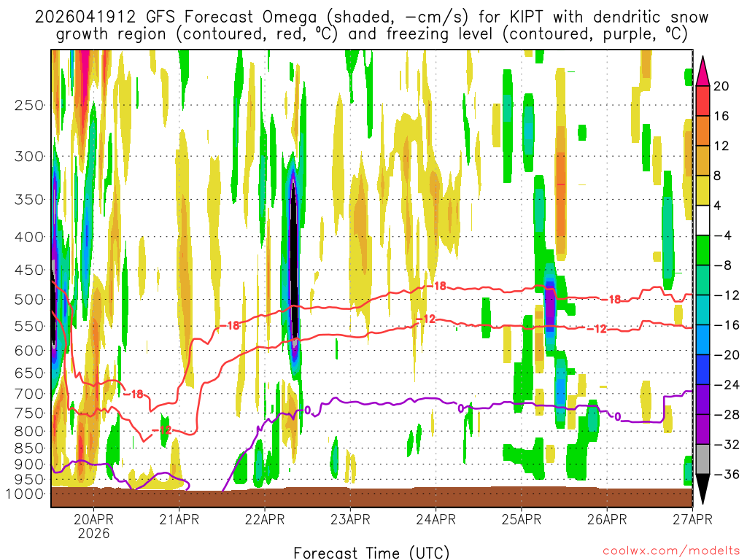The height and width of the screenshot is (560, 747).
Task: Click the 450 pressure level label
Action: [29, 270]
